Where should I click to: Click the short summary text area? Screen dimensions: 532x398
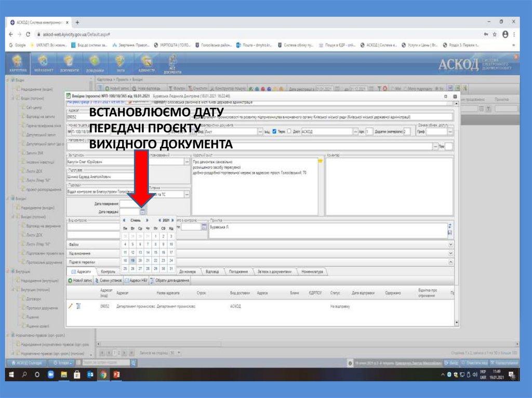[x=255, y=186]
